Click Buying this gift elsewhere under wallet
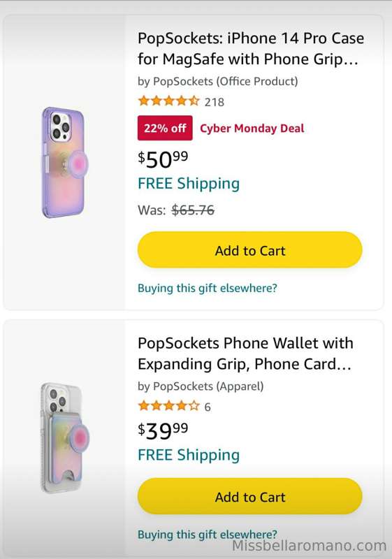The width and height of the screenshot is (392, 559). click(208, 535)
